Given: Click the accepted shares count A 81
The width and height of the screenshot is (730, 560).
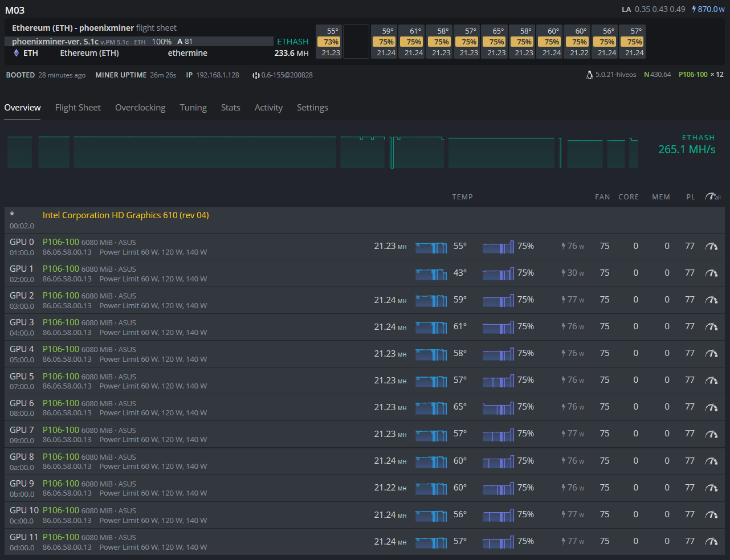Looking at the screenshot, I should (185, 42).
